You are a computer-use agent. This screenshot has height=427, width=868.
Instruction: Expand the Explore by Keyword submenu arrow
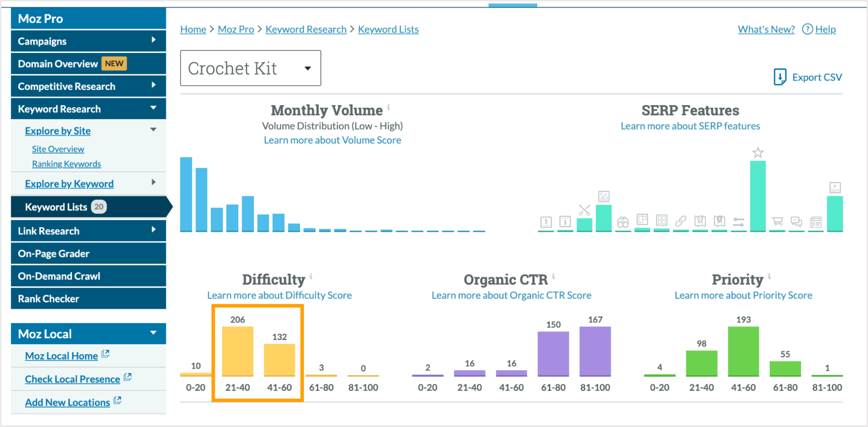coord(154,182)
